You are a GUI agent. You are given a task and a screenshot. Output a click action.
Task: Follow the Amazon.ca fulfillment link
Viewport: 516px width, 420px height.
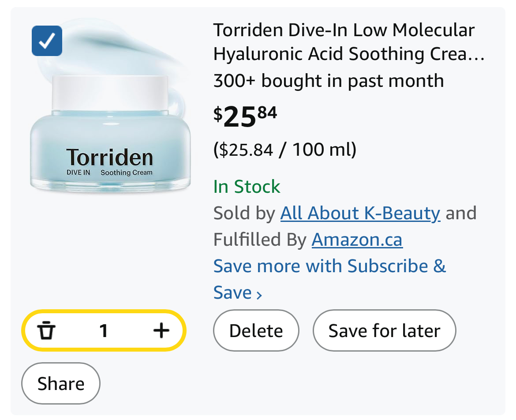click(357, 240)
